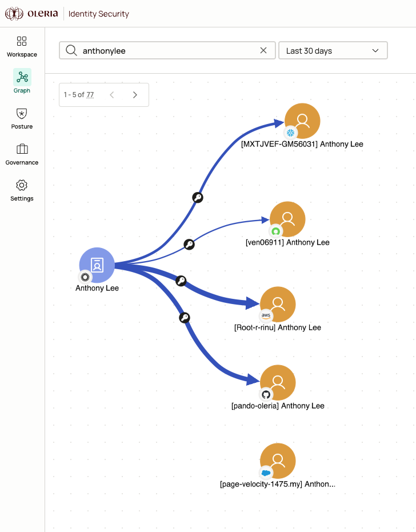Open the Posture shield section
Screen dimensions: 416x532
point(22,119)
